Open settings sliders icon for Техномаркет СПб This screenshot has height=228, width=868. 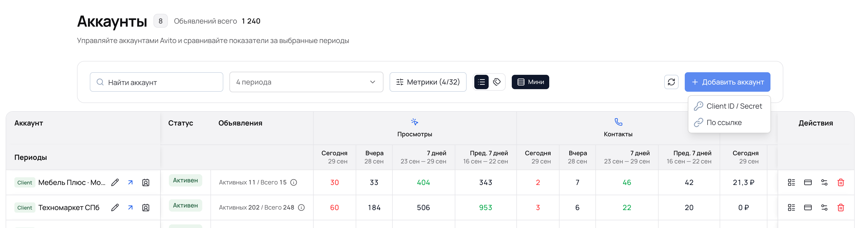824,208
